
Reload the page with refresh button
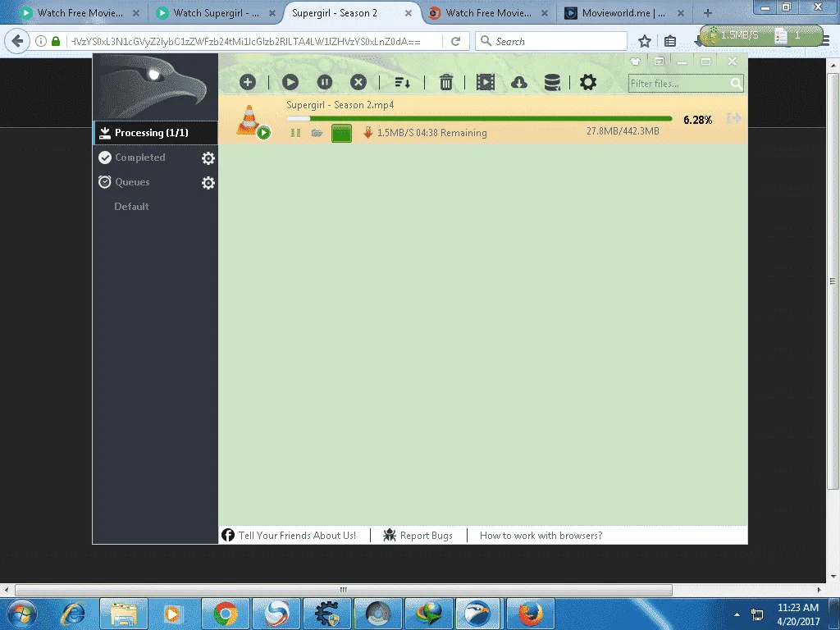point(456,41)
